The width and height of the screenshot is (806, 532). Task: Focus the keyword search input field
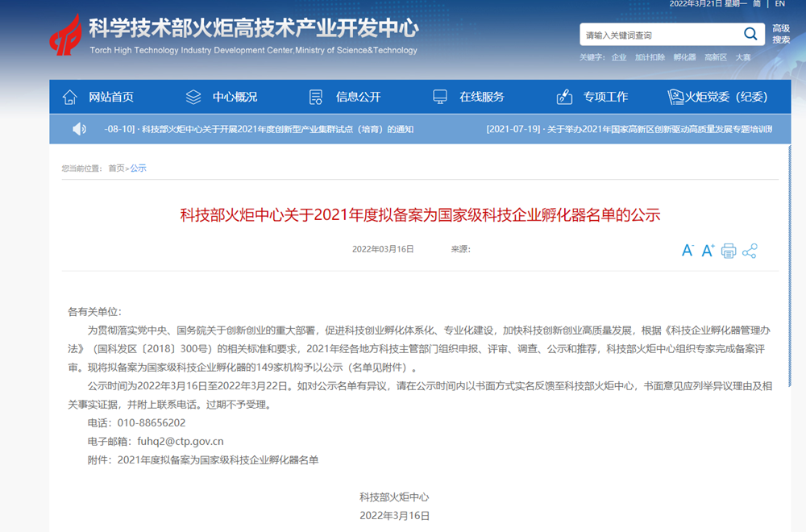[x=657, y=35]
